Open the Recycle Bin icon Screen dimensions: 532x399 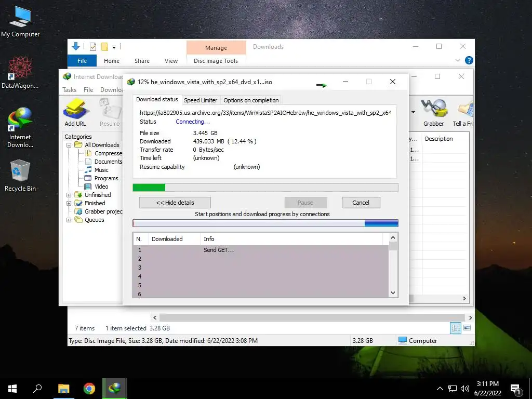[20, 176]
